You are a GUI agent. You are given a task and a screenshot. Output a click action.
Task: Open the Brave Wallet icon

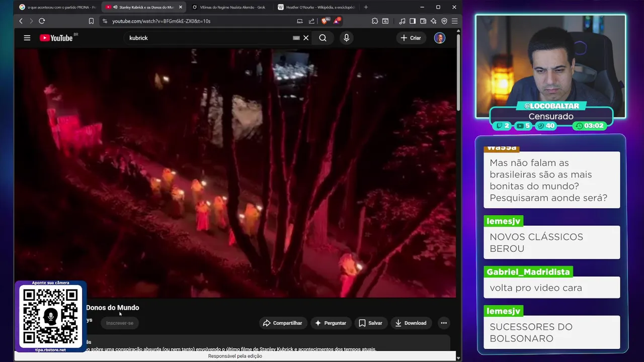(x=423, y=21)
